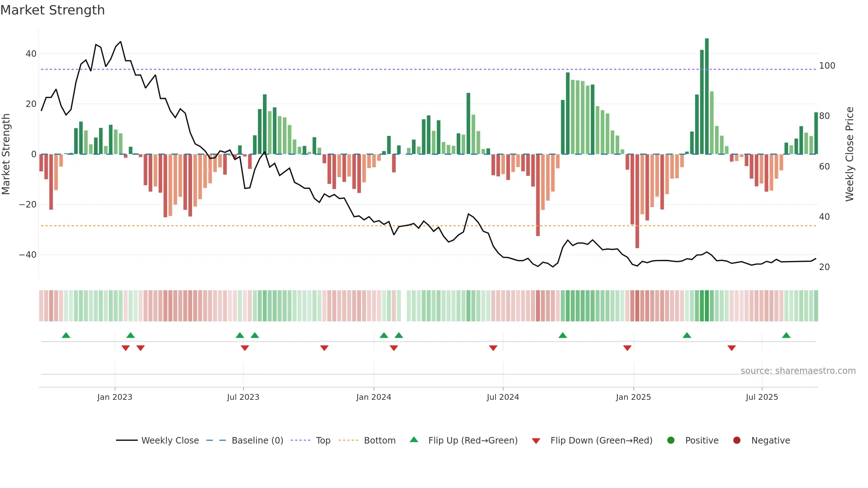Click the flip-up marker near Oct 2024

point(563,335)
